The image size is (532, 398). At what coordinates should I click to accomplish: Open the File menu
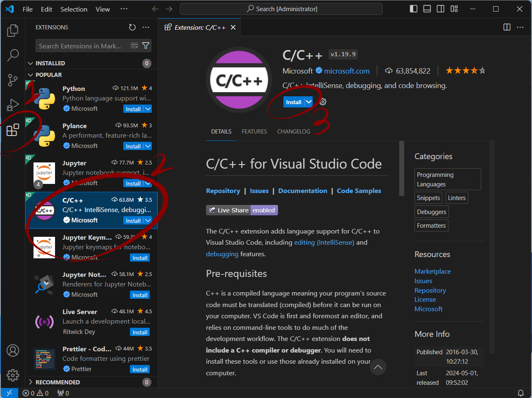[27, 9]
